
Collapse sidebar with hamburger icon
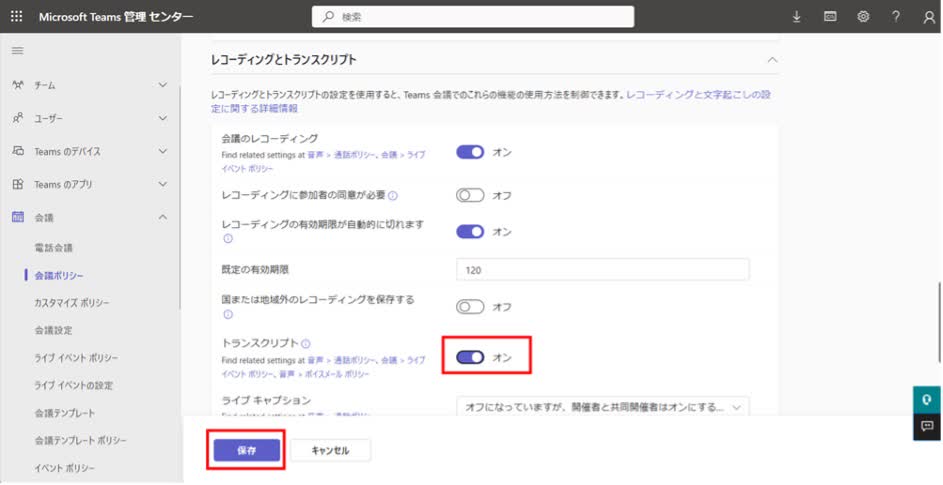[x=17, y=51]
